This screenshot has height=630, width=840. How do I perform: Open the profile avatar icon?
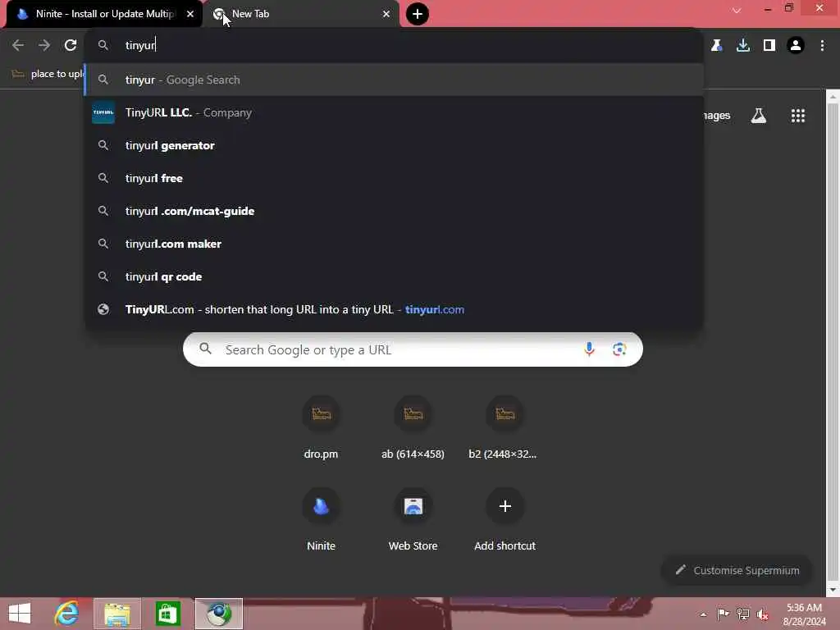point(796,46)
